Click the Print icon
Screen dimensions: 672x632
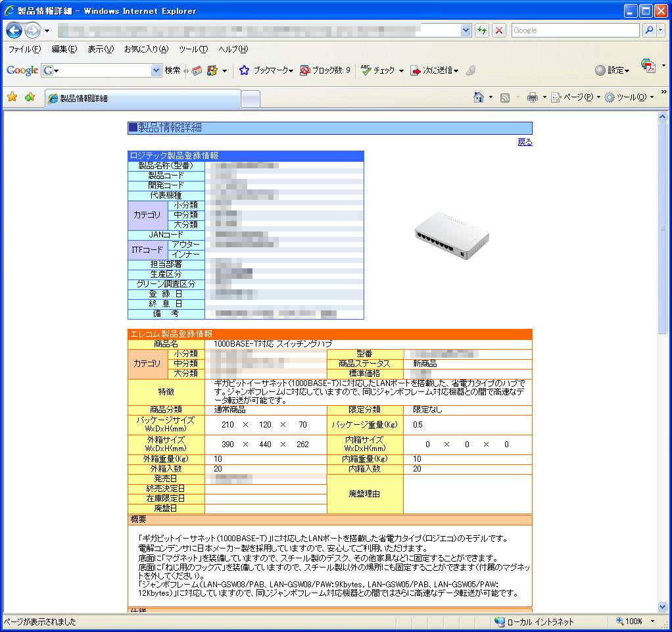(x=533, y=97)
